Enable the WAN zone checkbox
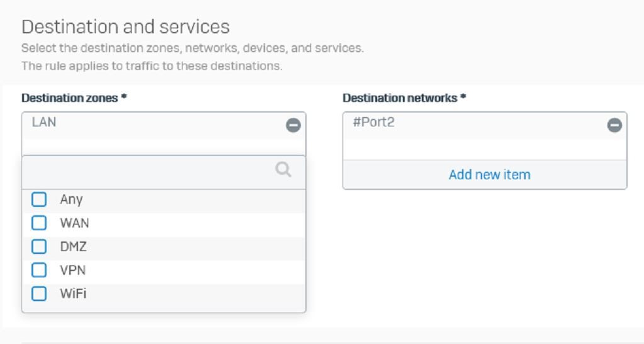This screenshot has width=644, height=344. pos(39,223)
